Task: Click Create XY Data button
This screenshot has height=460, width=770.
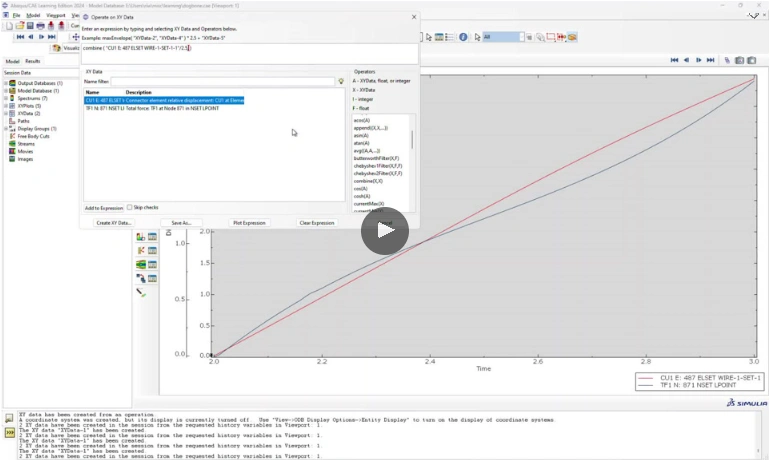Action: 114,223
